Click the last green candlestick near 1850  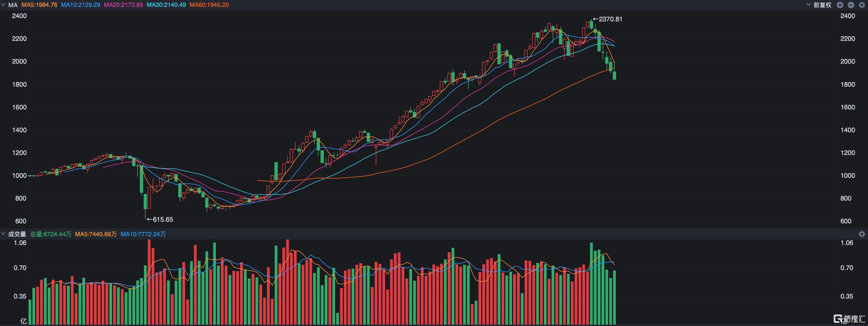tap(615, 76)
